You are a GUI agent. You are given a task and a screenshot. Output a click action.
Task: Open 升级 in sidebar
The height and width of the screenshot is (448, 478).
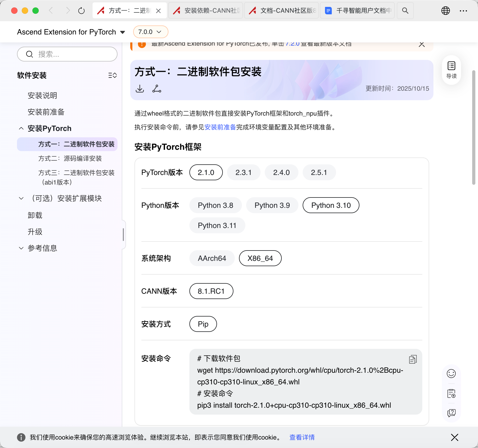[x=35, y=232]
